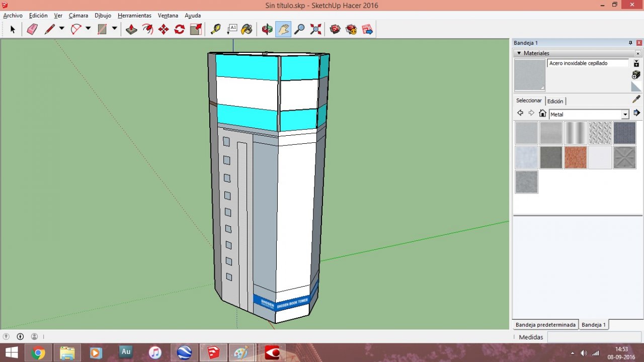Click the Zoom Extents tool
This screenshot has width=644, height=362.
[315, 29]
